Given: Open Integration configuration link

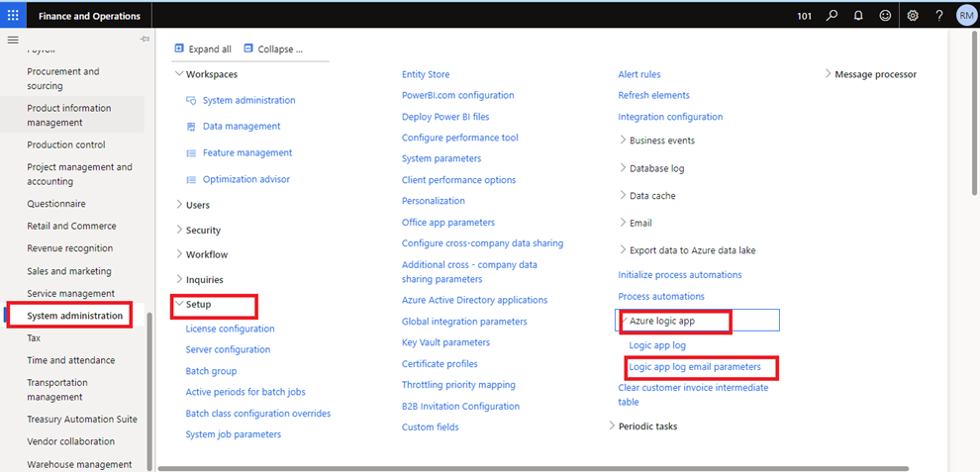Looking at the screenshot, I should click(x=670, y=117).
